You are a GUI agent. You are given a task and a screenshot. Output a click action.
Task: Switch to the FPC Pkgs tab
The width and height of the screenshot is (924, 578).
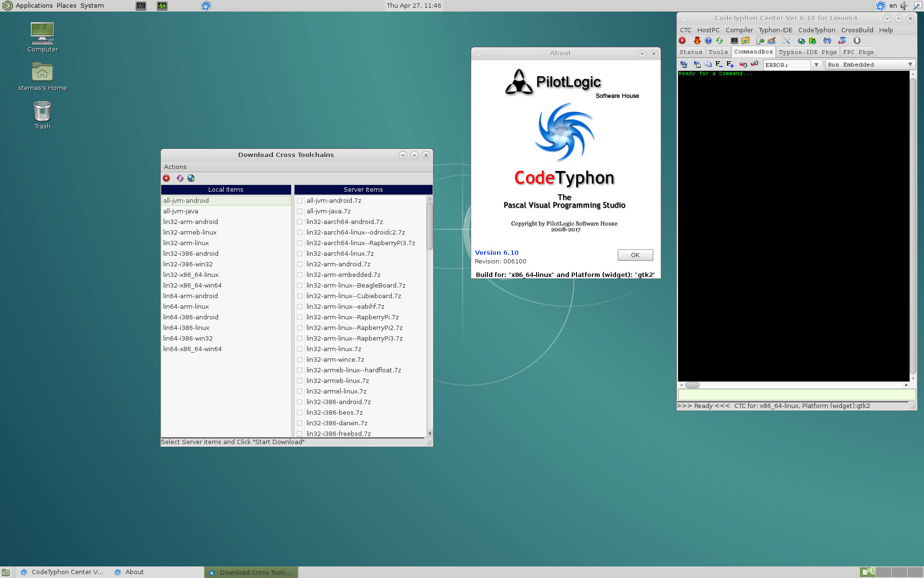(x=858, y=52)
